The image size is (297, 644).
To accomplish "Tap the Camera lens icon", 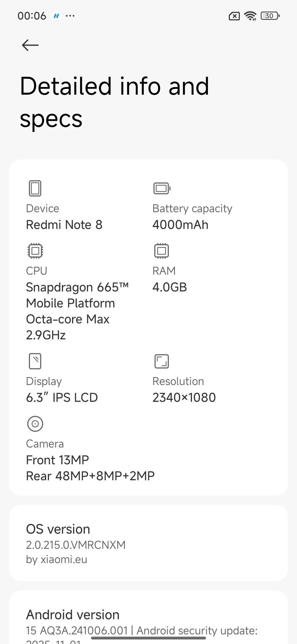I will coord(35,424).
